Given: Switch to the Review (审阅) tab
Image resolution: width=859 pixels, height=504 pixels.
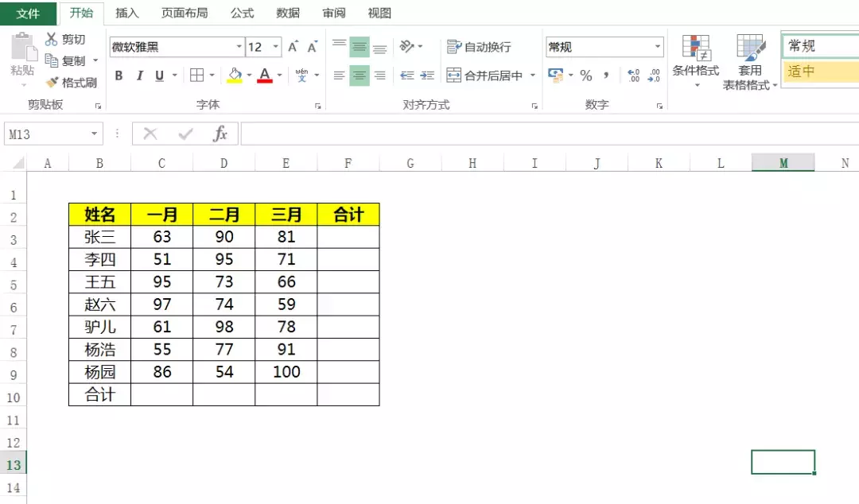Looking at the screenshot, I should (x=333, y=14).
